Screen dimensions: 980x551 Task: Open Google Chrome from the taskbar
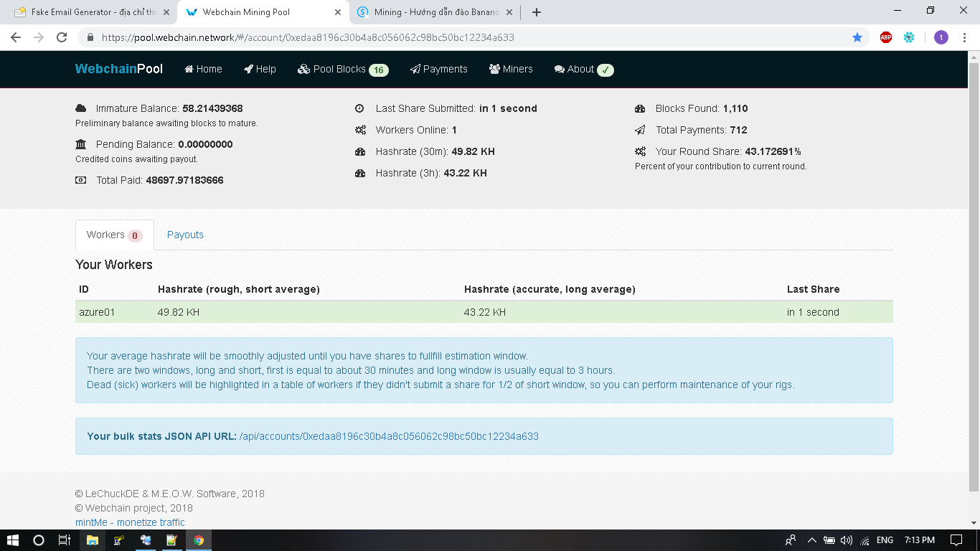click(199, 540)
